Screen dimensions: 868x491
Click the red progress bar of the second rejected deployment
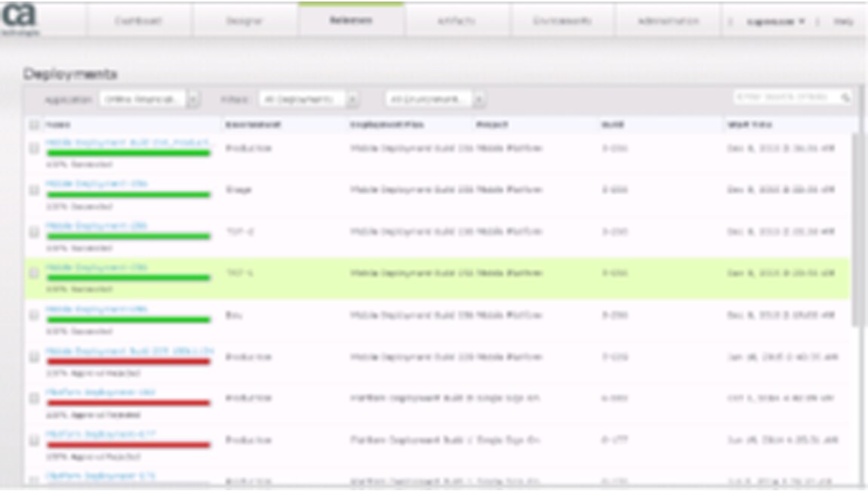point(128,403)
